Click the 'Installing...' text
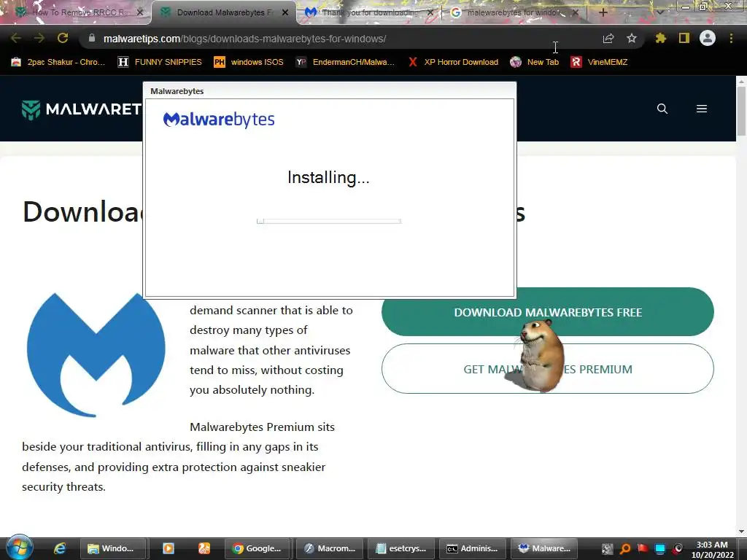 click(x=329, y=178)
